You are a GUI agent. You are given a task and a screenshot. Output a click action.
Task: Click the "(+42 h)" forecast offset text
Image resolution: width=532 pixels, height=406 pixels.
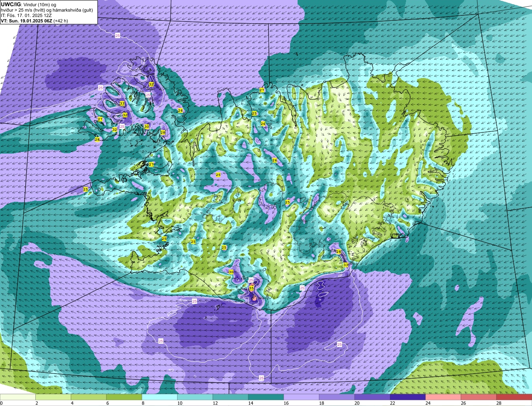61,21
